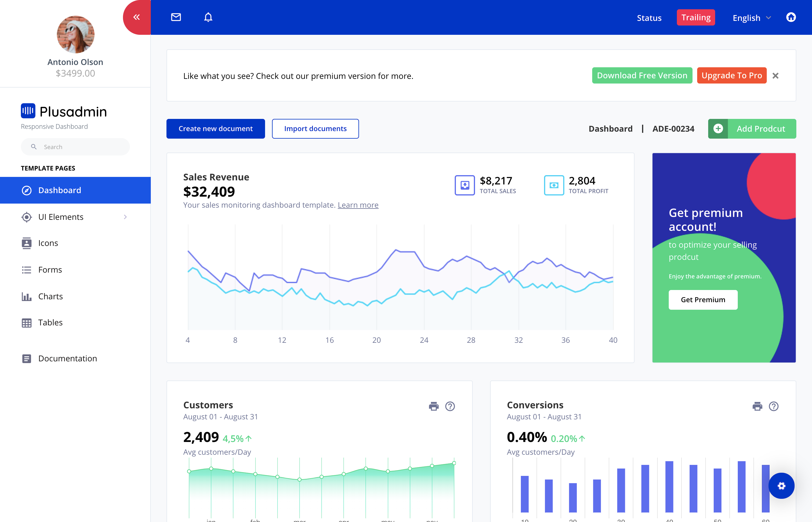Open the English language dropdown
The image size is (812, 522).
click(752, 18)
